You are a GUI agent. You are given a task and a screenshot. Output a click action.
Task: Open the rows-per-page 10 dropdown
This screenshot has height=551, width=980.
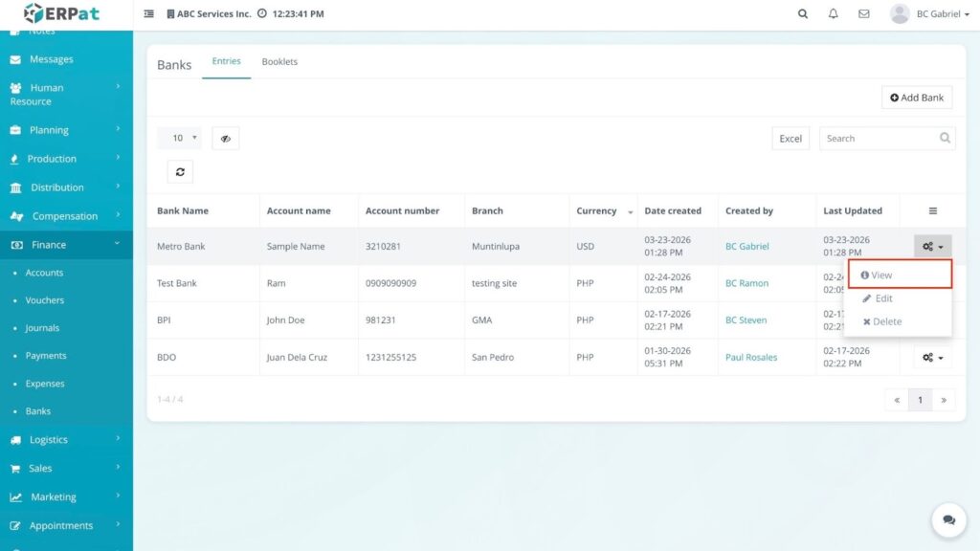[179, 138]
